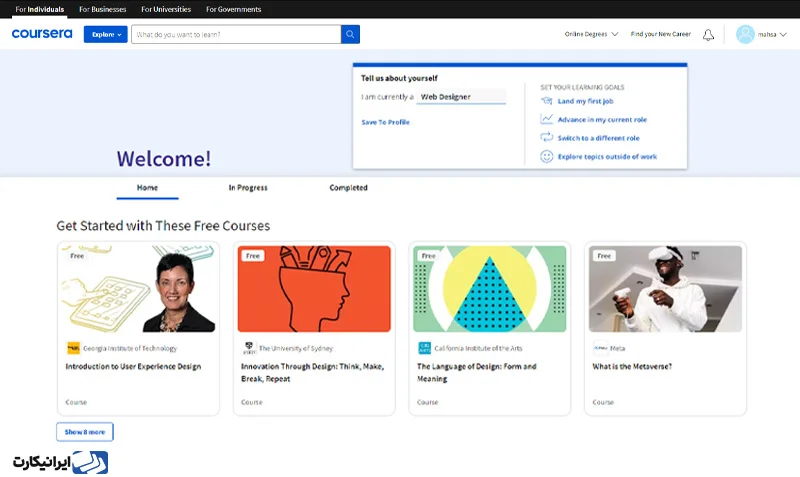Click the Show 8 more button
800x477 pixels.
click(x=85, y=432)
